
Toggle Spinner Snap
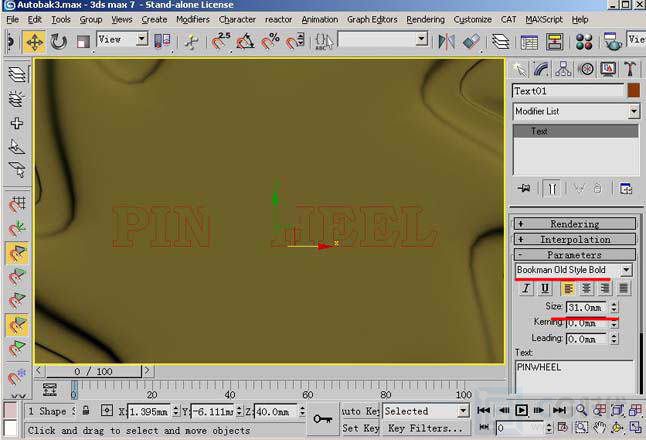pyautogui.click(x=295, y=42)
